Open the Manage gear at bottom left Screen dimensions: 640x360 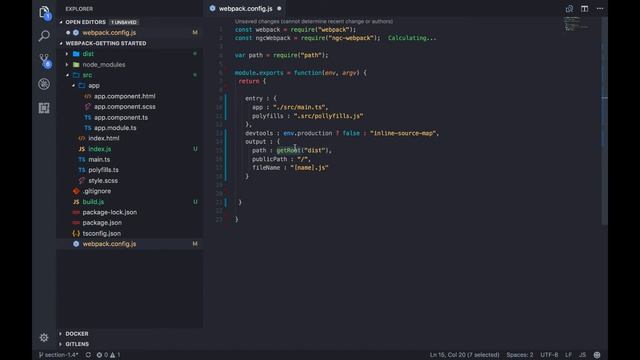44,338
